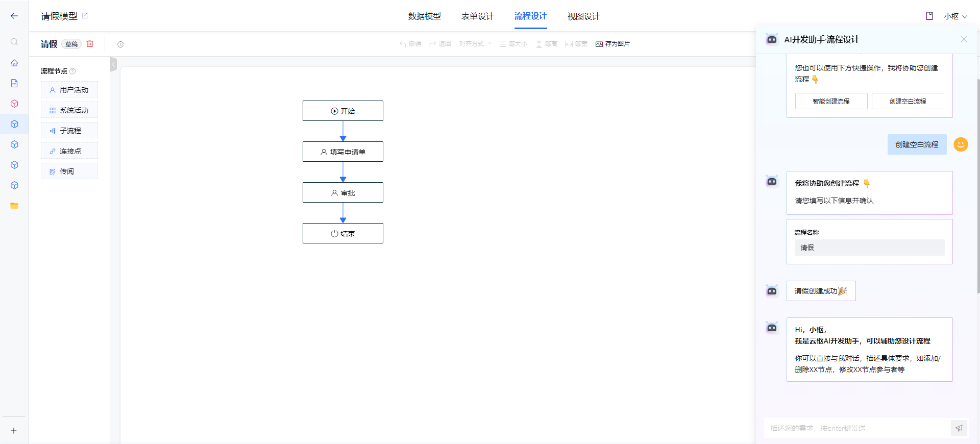Click the 撤销 undo toolbar item
The width and height of the screenshot is (980, 444).
(x=410, y=44)
